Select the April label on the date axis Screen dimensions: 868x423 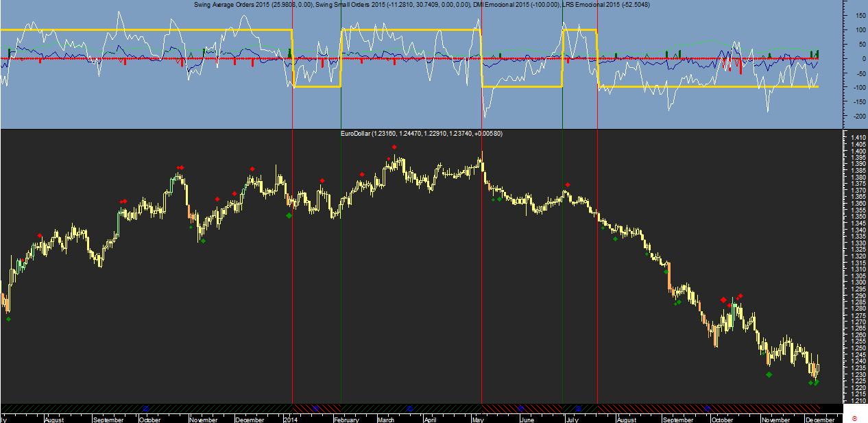tap(430, 419)
